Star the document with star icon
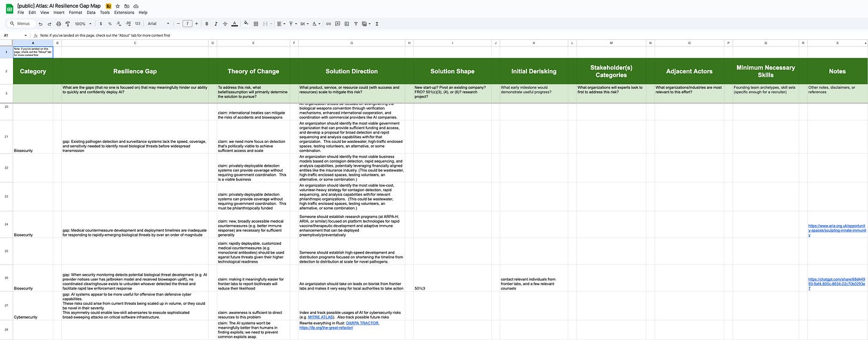 (117, 6)
